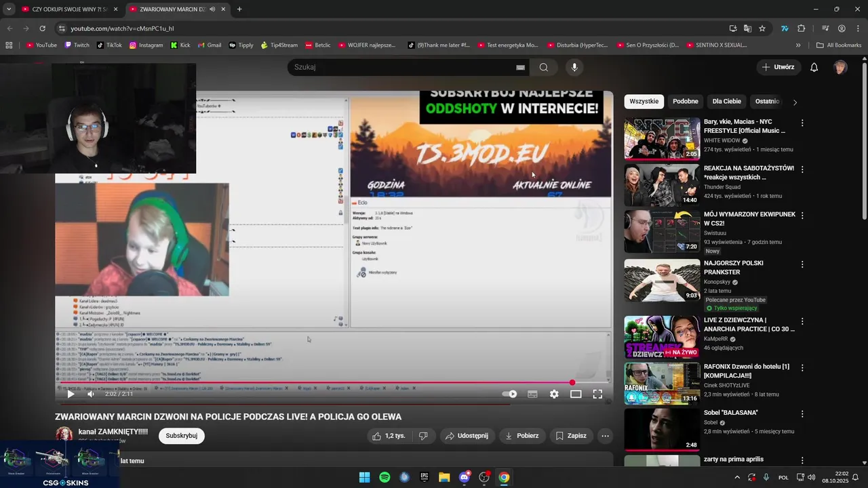Open Discord from the taskbar
Viewport: 868px width, 488px height.
pyautogui.click(x=465, y=477)
